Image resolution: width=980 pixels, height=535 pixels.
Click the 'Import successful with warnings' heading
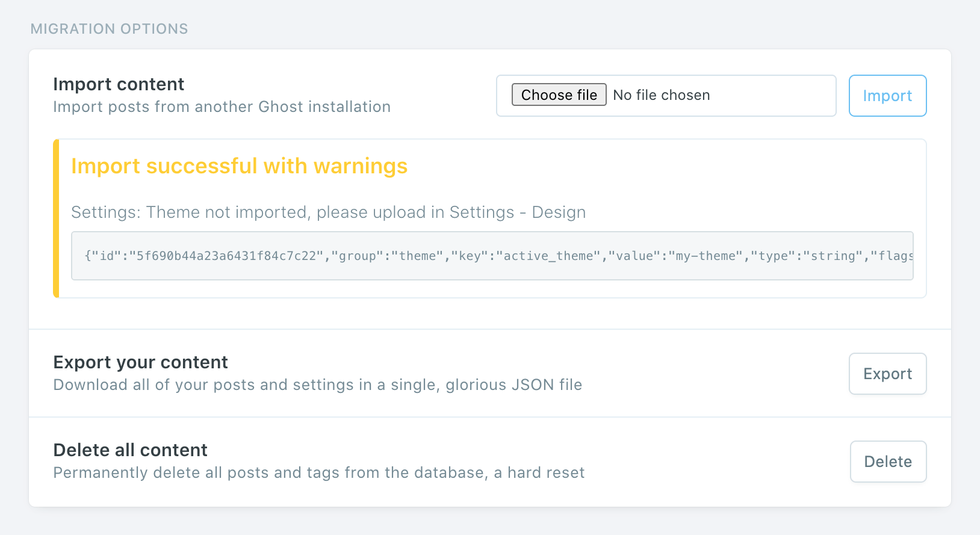[239, 166]
